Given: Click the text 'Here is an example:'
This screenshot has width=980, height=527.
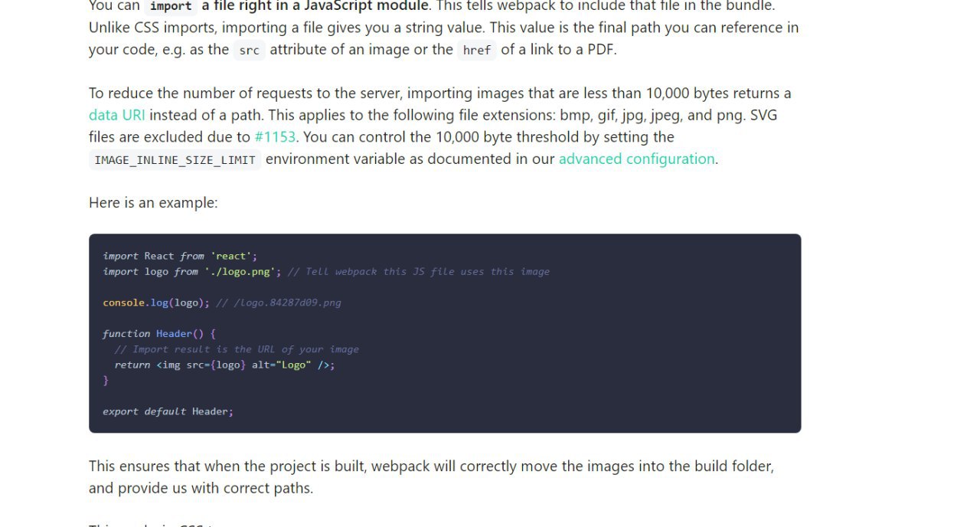Looking at the screenshot, I should click(153, 203).
